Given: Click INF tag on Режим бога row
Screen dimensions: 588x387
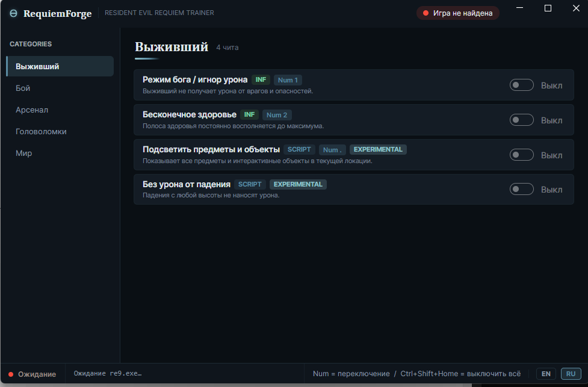Looking at the screenshot, I should click(x=261, y=80).
